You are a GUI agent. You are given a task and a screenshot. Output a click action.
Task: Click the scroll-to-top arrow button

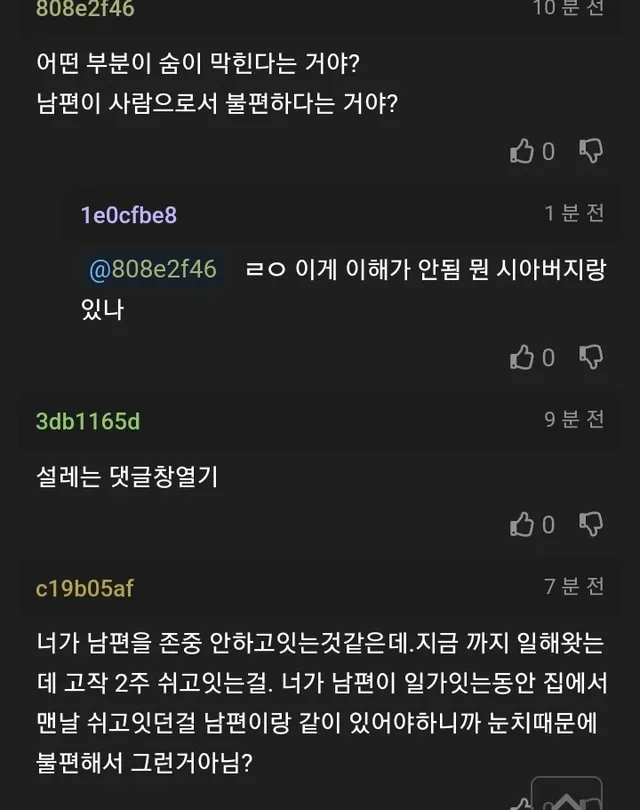(x=566, y=795)
